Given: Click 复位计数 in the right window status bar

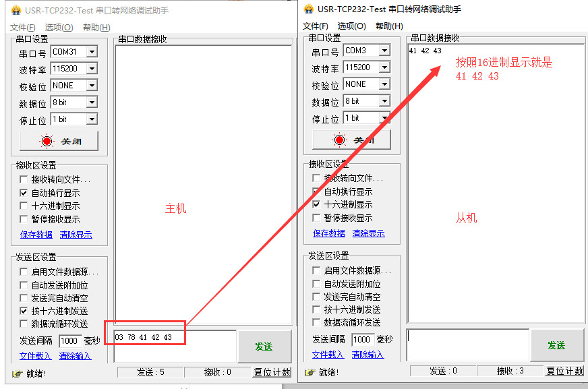Looking at the screenshot, I should [565, 371].
